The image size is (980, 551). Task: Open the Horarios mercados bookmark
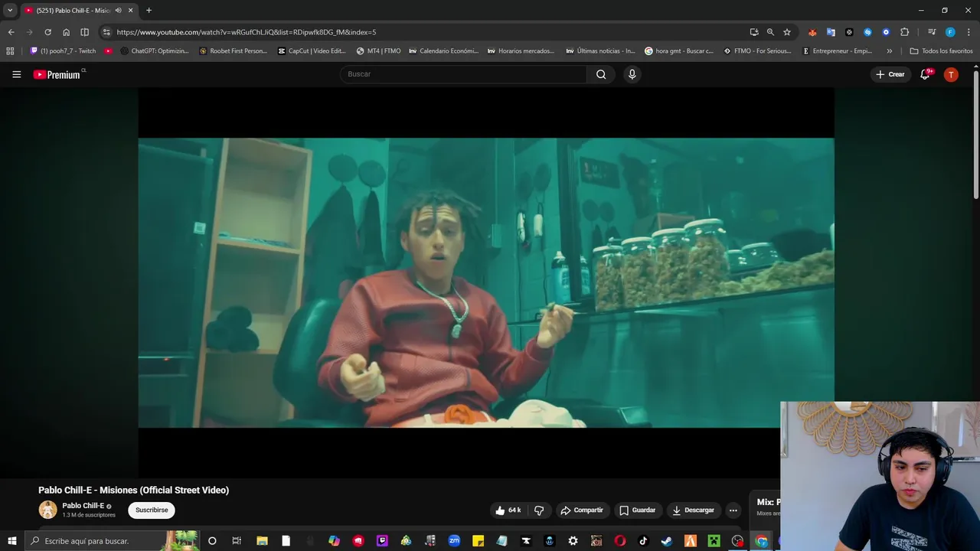click(x=521, y=51)
